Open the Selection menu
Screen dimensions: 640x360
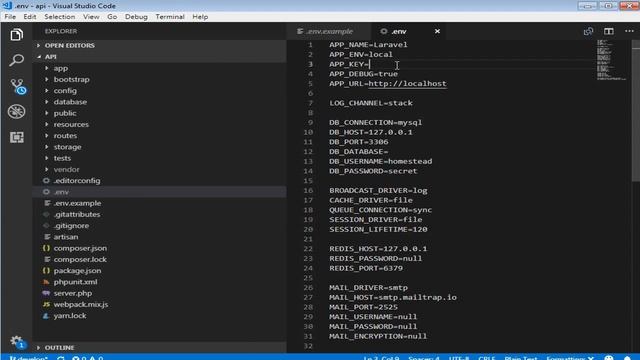(60, 17)
